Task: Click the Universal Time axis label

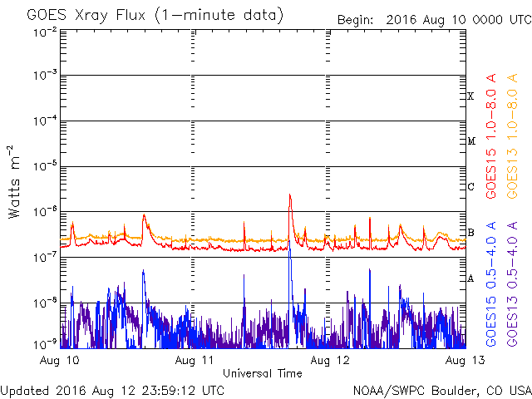Action: 263,373
